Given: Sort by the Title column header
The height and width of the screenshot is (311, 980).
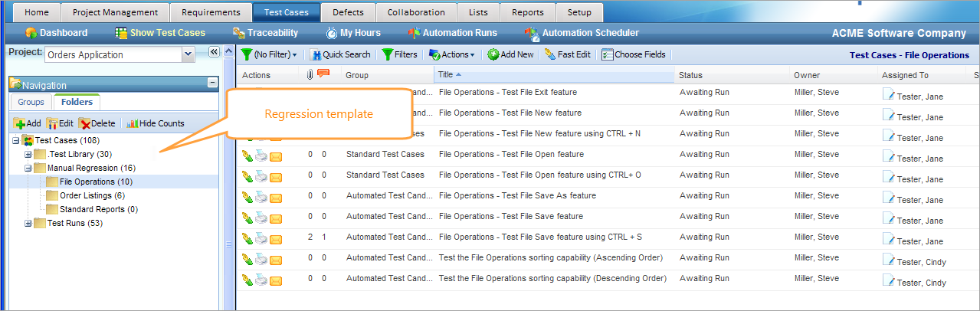Looking at the screenshot, I should (x=446, y=75).
